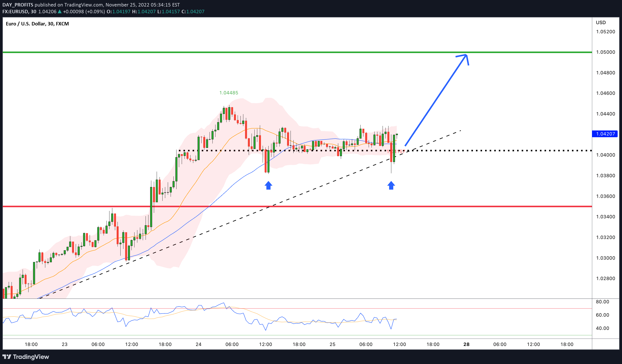
Task: Click the red horizontal support line
Action: point(297,206)
